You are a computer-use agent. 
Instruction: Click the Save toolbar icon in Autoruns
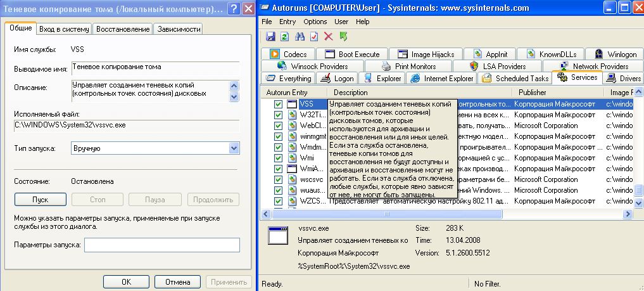pos(270,37)
